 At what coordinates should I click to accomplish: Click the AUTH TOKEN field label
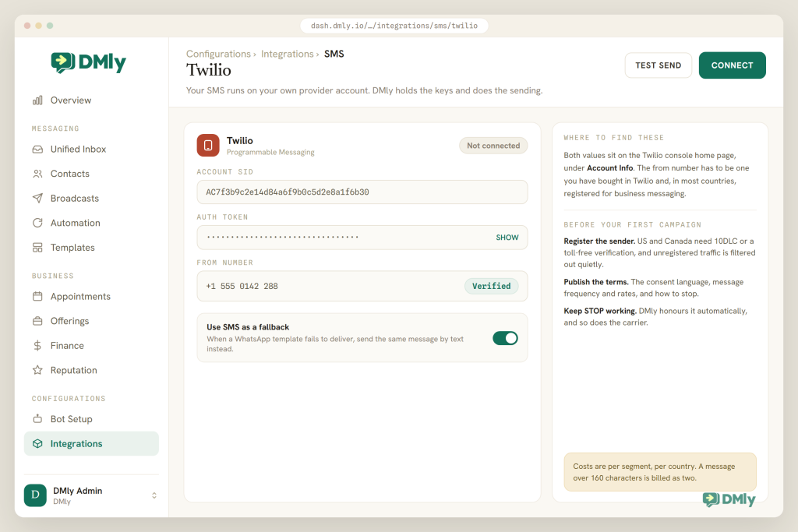click(x=222, y=217)
